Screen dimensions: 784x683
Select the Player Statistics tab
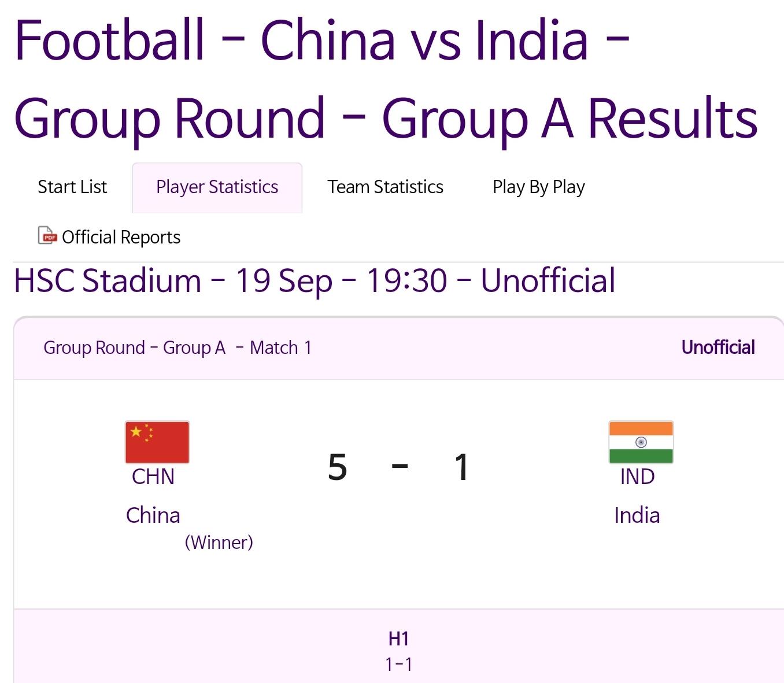pos(217,187)
